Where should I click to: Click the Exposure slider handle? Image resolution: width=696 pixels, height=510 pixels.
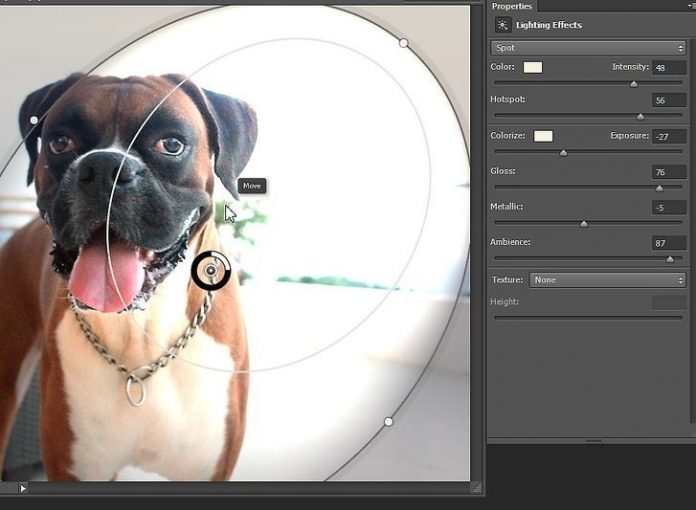(563, 153)
